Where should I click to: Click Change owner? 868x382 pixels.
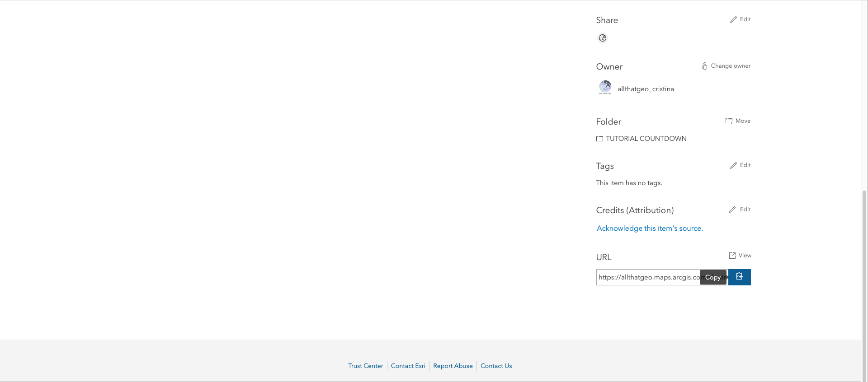(x=726, y=66)
